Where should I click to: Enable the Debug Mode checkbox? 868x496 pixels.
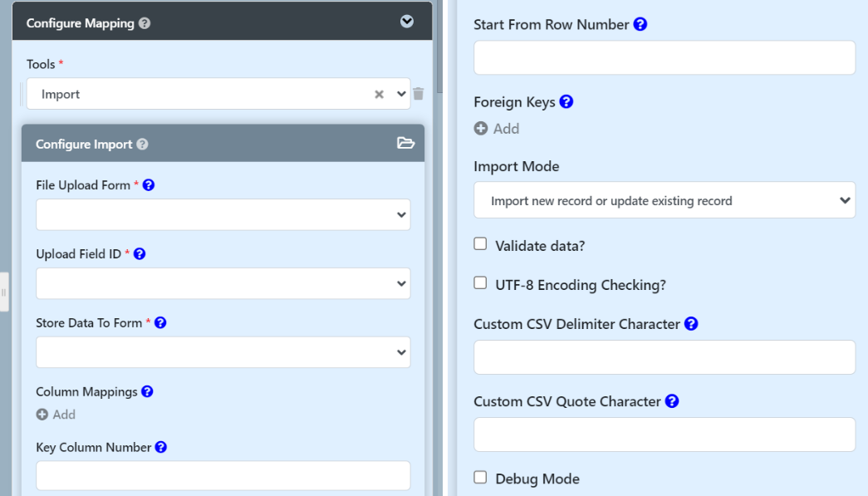(x=480, y=478)
